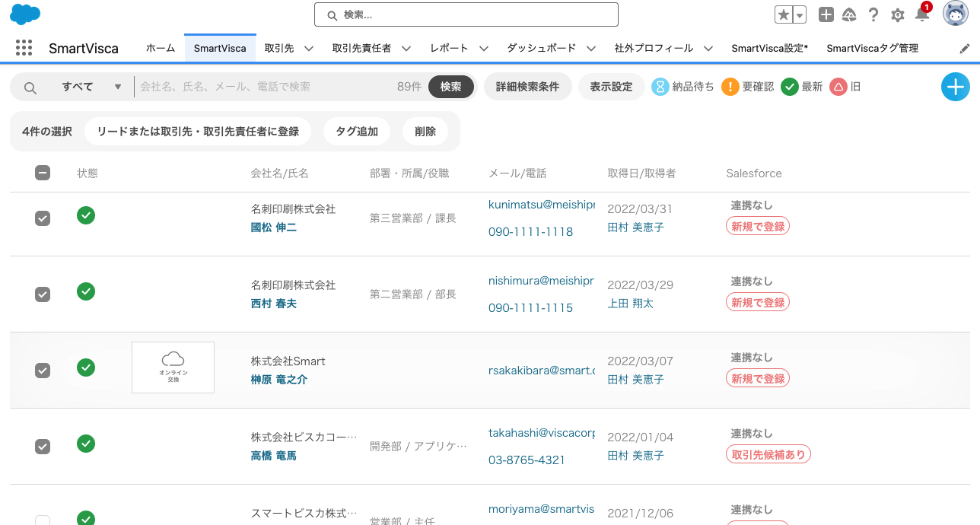The width and height of the screenshot is (980, 525).
Task: Click the pencil edit navigation icon
Action: coord(965,48)
